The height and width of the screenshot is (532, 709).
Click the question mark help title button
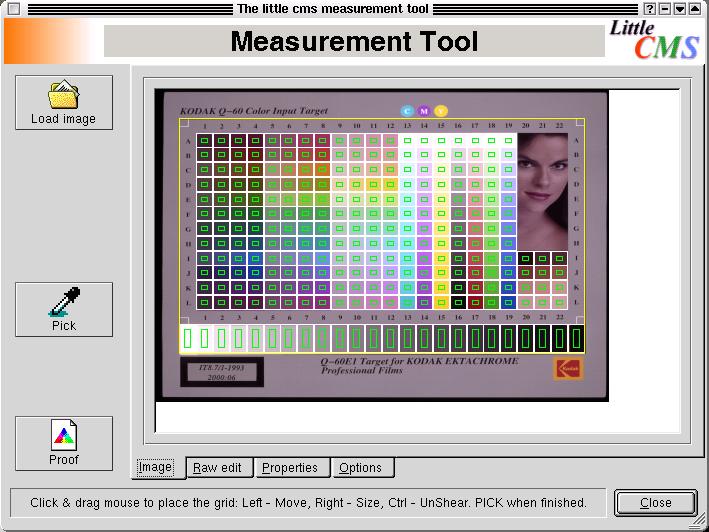pos(649,9)
